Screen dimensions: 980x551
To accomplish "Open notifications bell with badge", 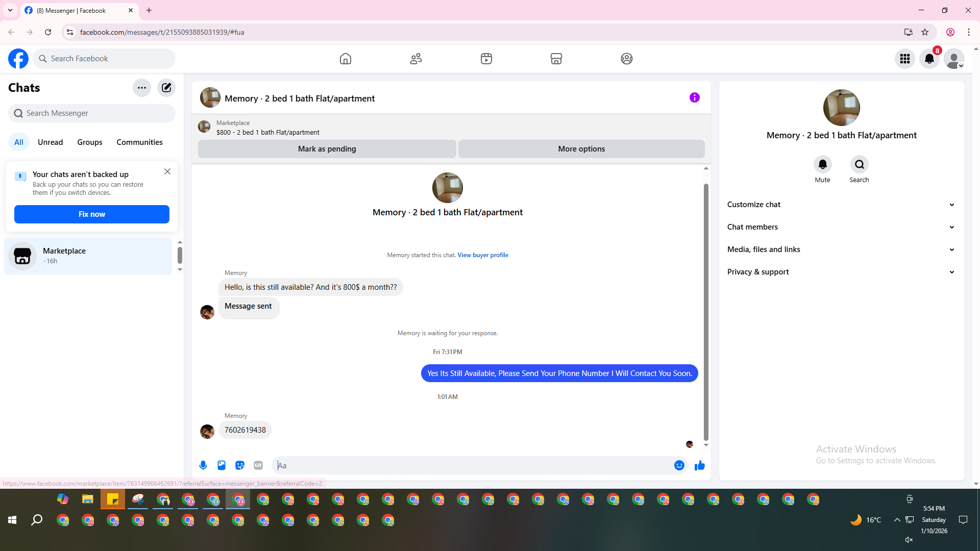I will pyautogui.click(x=929, y=59).
